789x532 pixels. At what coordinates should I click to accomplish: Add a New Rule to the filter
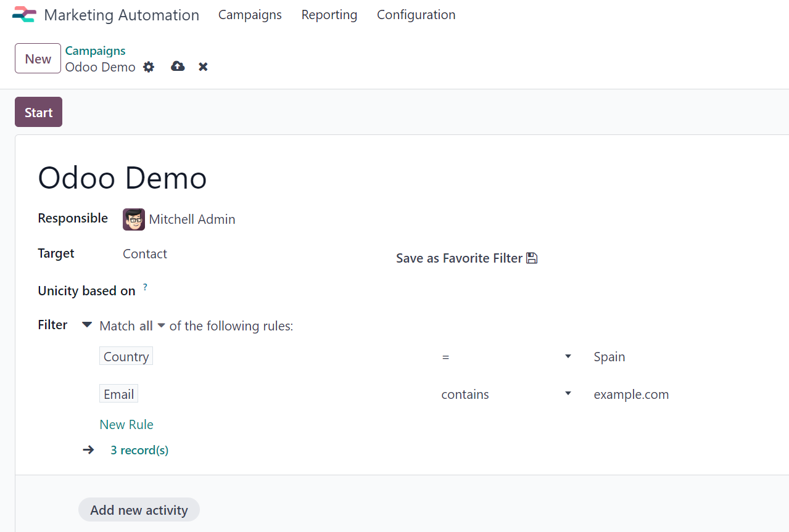(x=126, y=425)
